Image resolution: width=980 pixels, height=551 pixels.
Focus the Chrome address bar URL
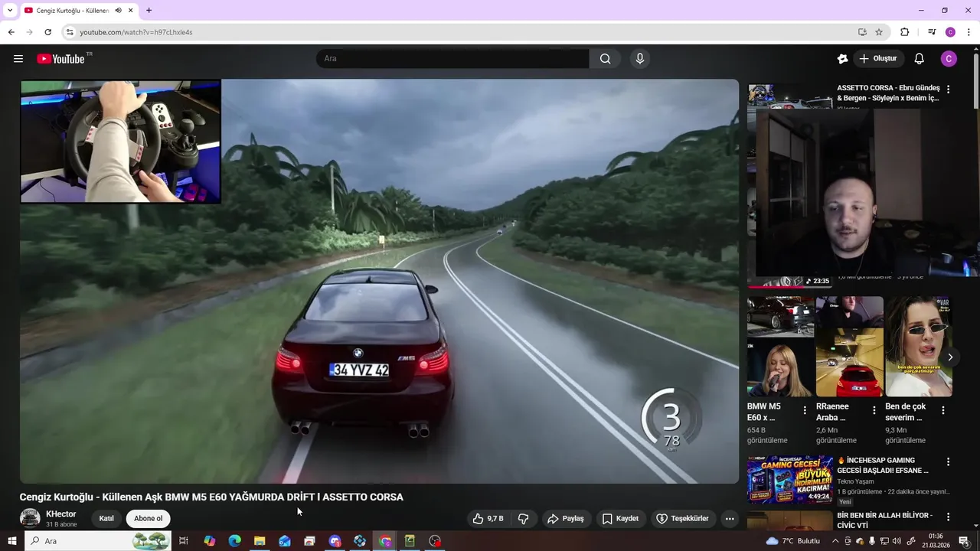coord(136,32)
